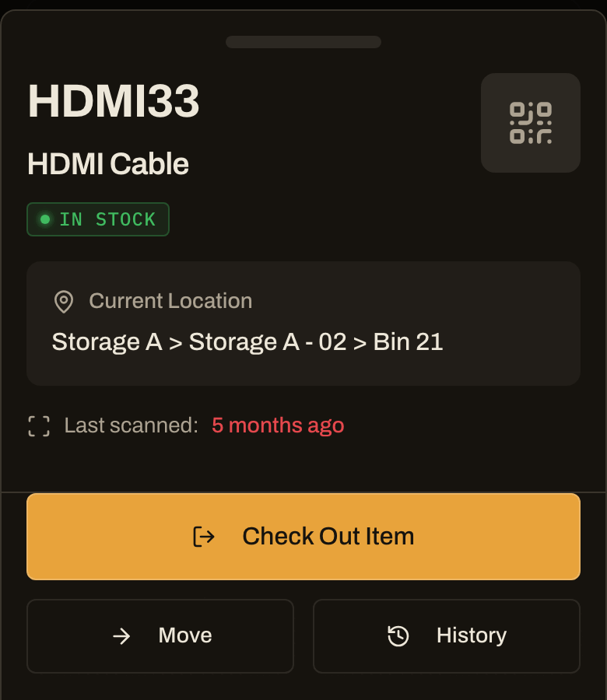Click the HDMI33 item title
This screenshot has width=607, height=700.
[x=114, y=101]
